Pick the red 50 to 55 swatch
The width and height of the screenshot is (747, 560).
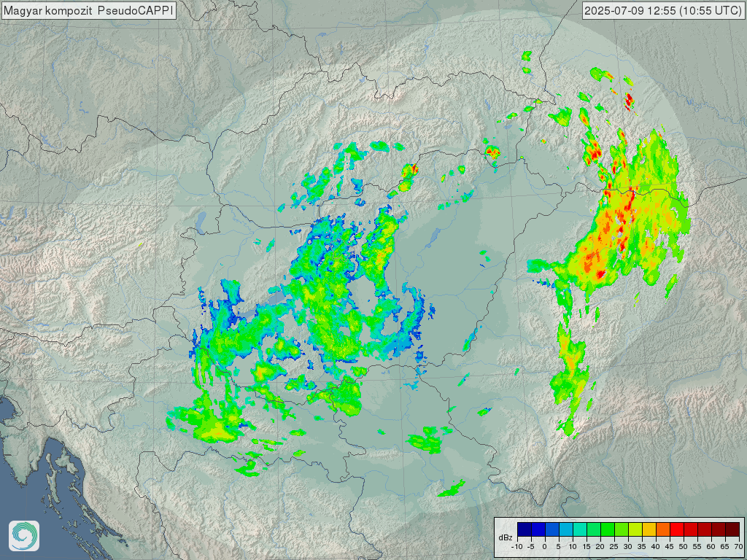(691, 529)
